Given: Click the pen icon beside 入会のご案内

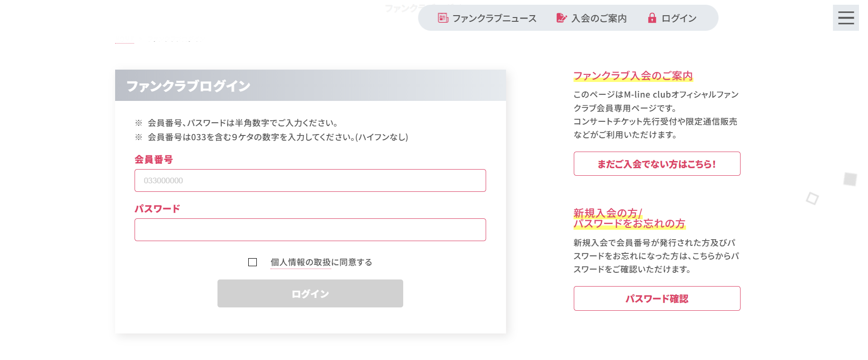Looking at the screenshot, I should coord(561,18).
